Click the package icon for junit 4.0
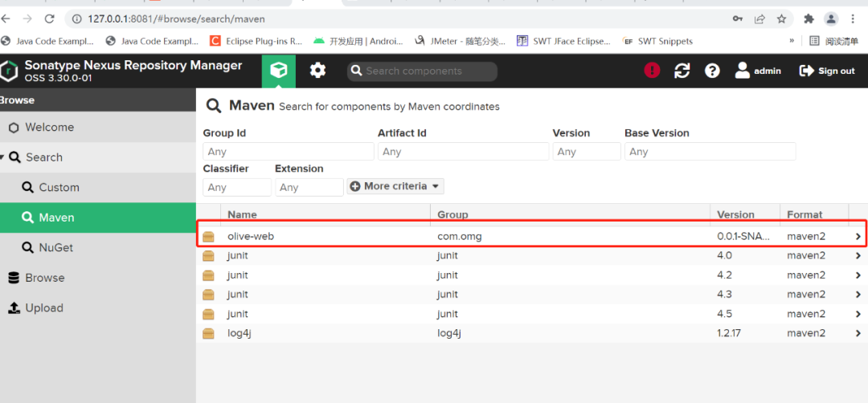 (208, 255)
